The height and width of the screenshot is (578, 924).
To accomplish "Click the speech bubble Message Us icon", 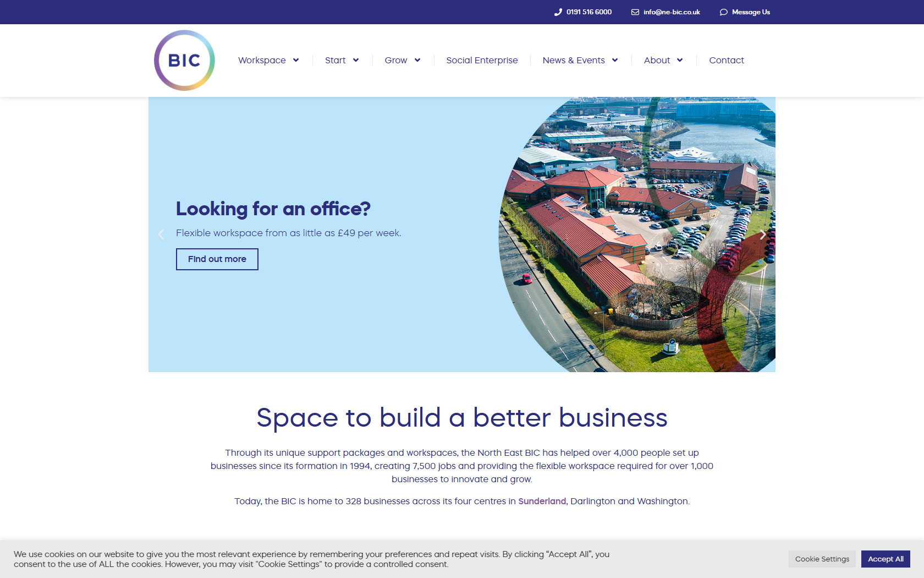I will [723, 12].
